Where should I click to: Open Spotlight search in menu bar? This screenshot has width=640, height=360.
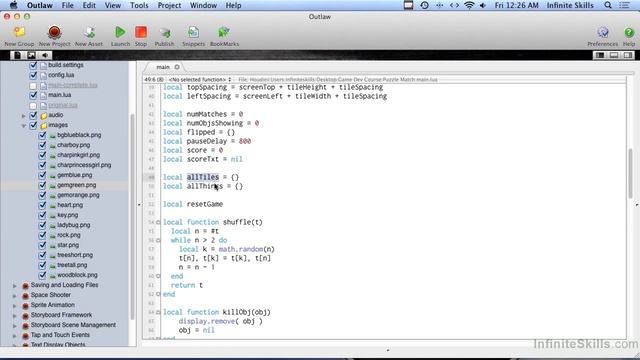[608, 5]
